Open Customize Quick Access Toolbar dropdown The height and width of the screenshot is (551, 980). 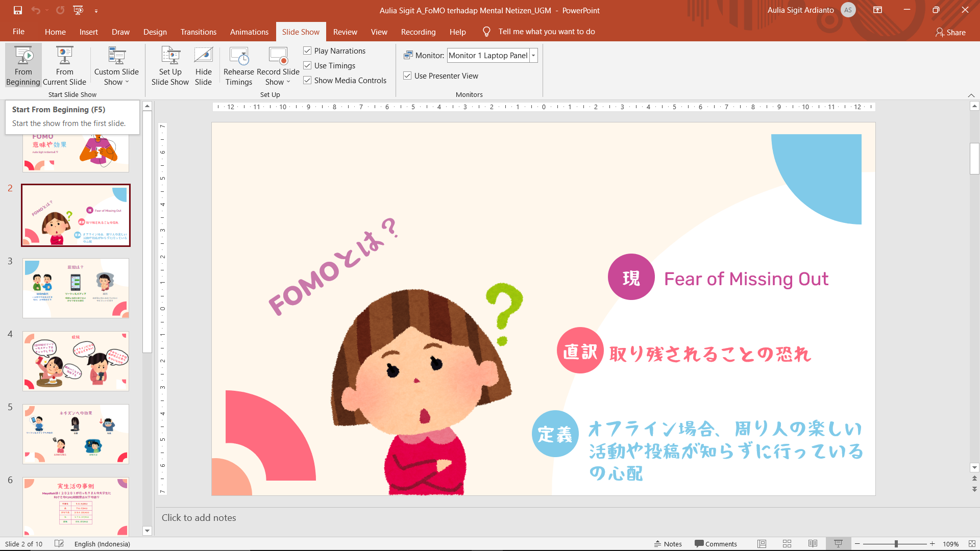click(96, 10)
